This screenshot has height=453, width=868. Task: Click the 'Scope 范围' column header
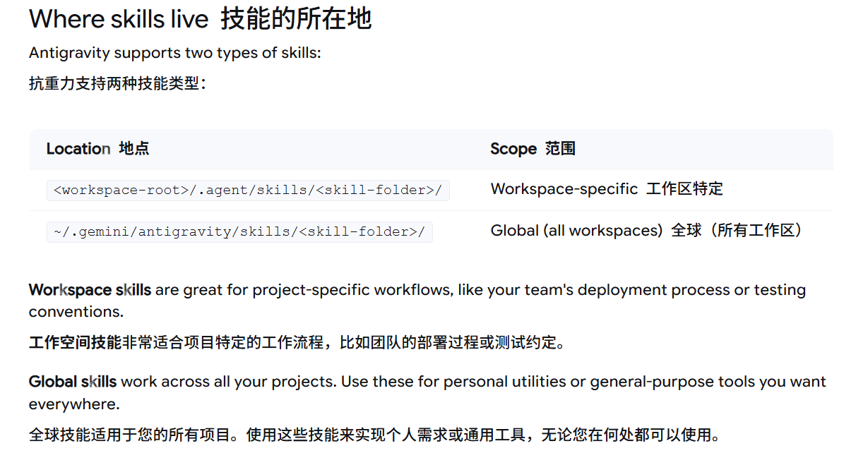tap(533, 149)
